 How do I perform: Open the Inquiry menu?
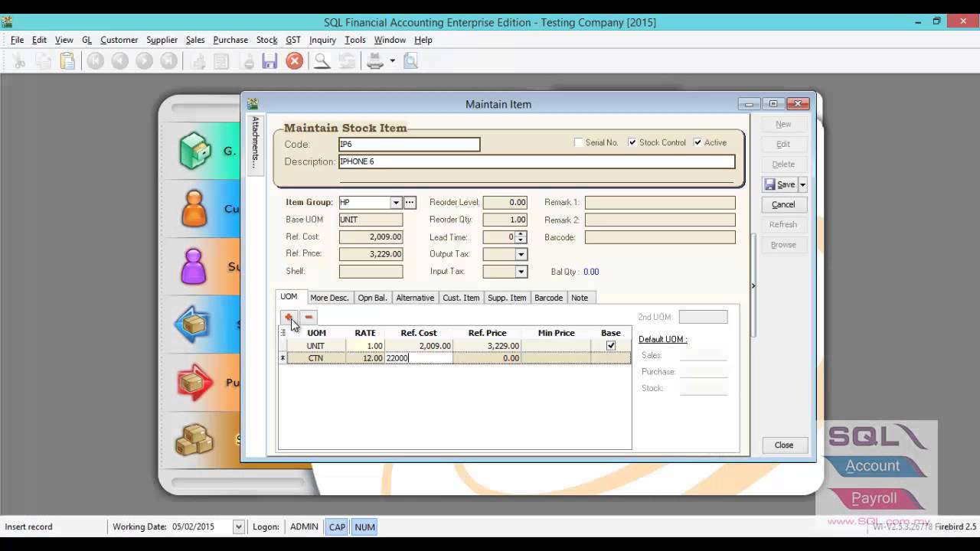[322, 40]
